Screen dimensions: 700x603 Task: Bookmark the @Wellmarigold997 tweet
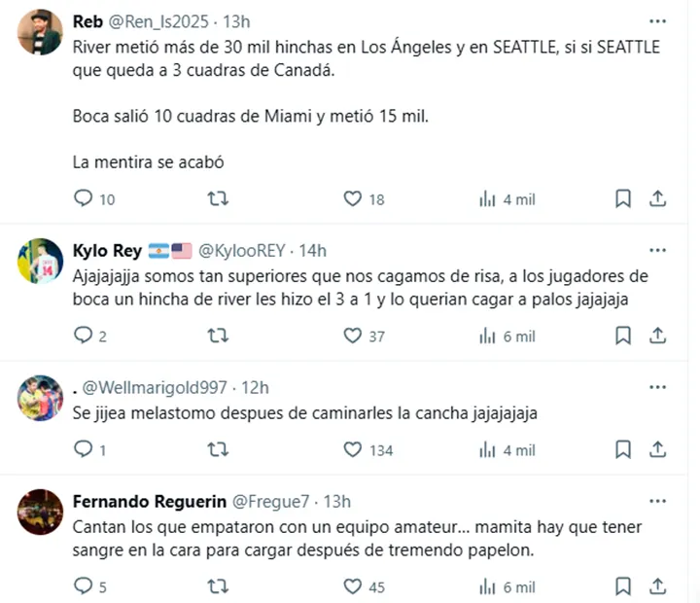623,449
